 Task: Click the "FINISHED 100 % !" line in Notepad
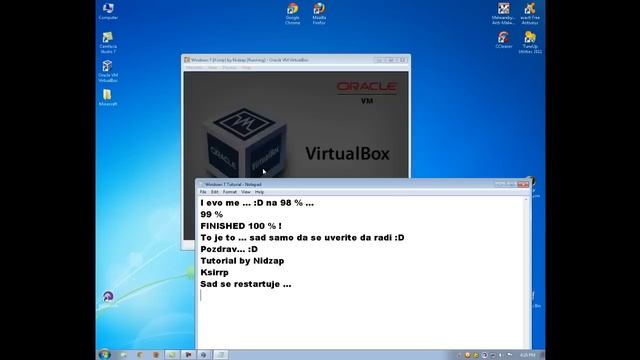coord(241,226)
